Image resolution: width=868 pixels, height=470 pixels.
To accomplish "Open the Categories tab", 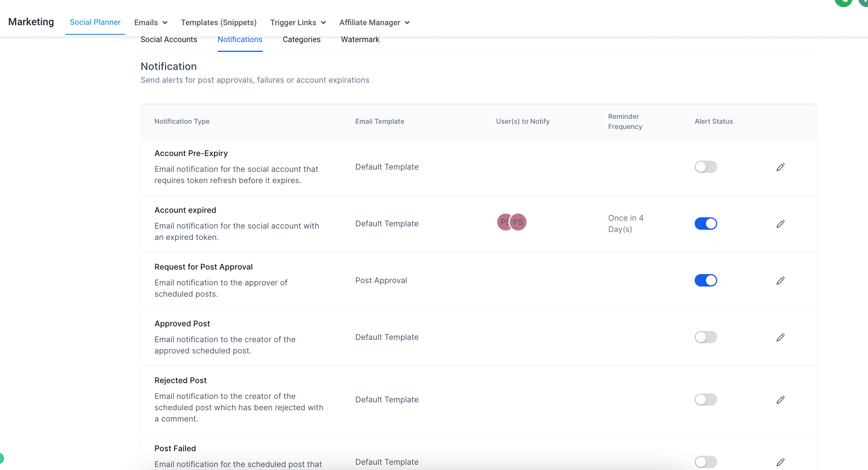I will pyautogui.click(x=301, y=39).
